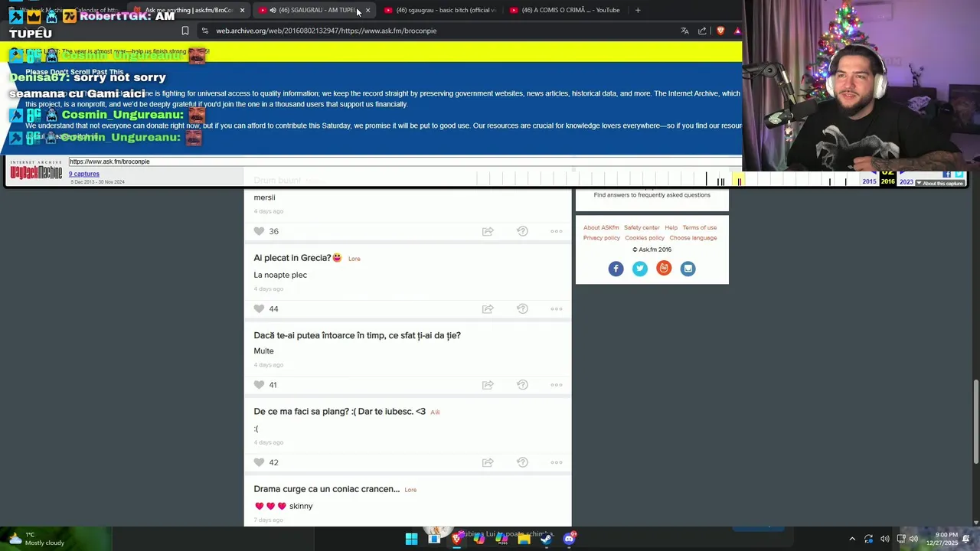Image resolution: width=980 pixels, height=551 pixels.
Task: Click the ask-again icon on 'Multe' answer
Action: pyautogui.click(x=522, y=385)
